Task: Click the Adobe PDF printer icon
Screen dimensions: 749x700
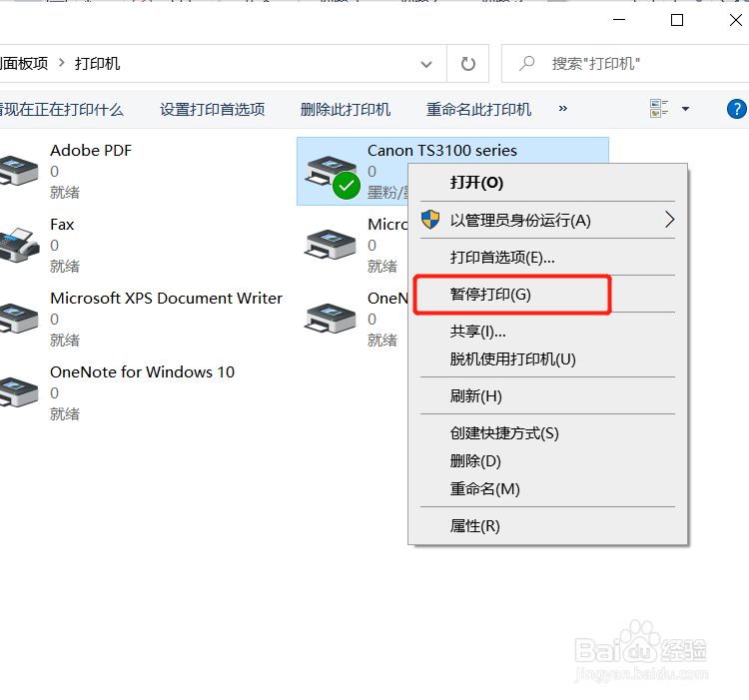Action: [x=18, y=171]
